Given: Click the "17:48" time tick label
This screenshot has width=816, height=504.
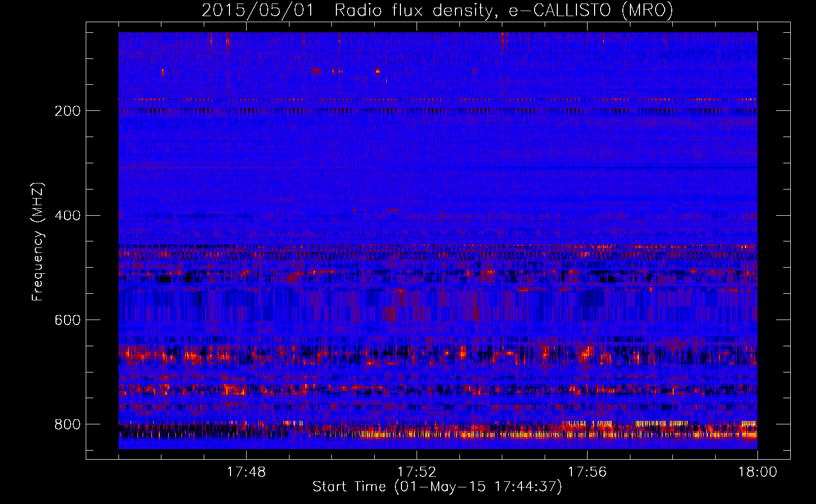Looking at the screenshot, I should (x=246, y=472).
